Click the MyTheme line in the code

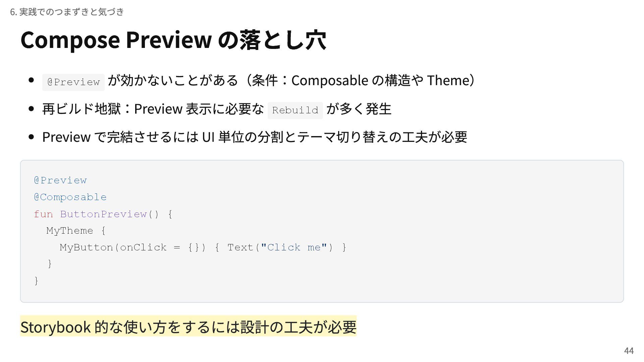[x=70, y=231]
